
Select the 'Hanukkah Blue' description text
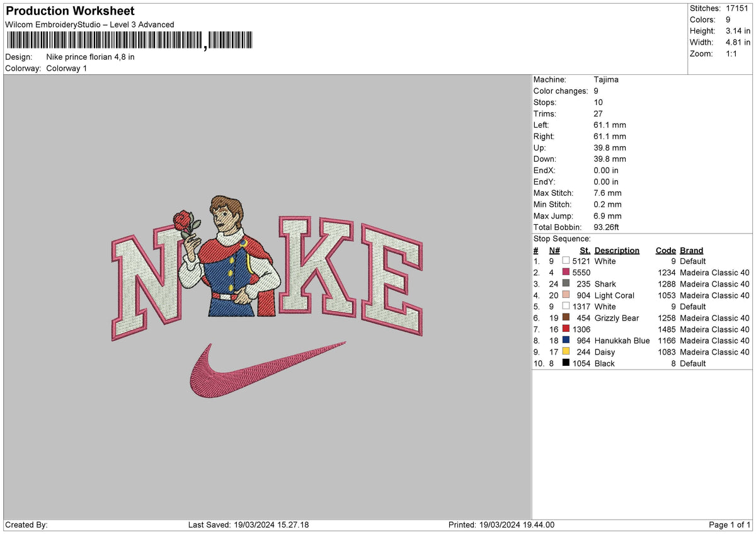pyautogui.click(x=622, y=341)
